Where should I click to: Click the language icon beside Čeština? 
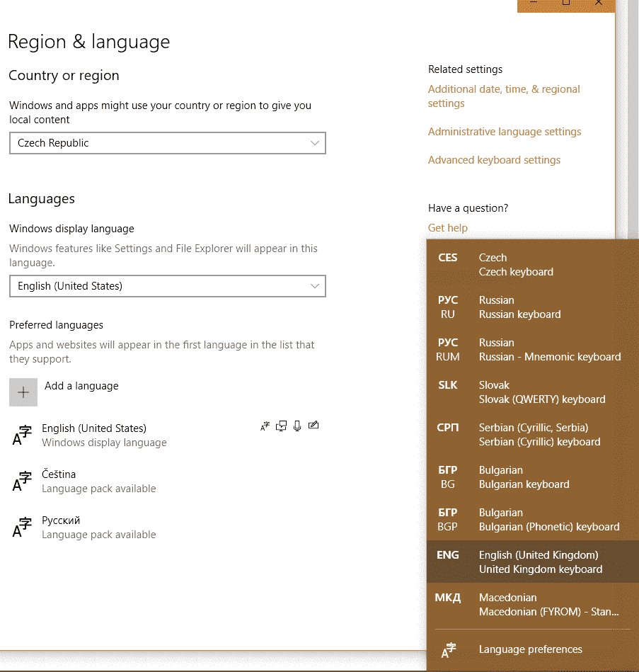click(22, 482)
